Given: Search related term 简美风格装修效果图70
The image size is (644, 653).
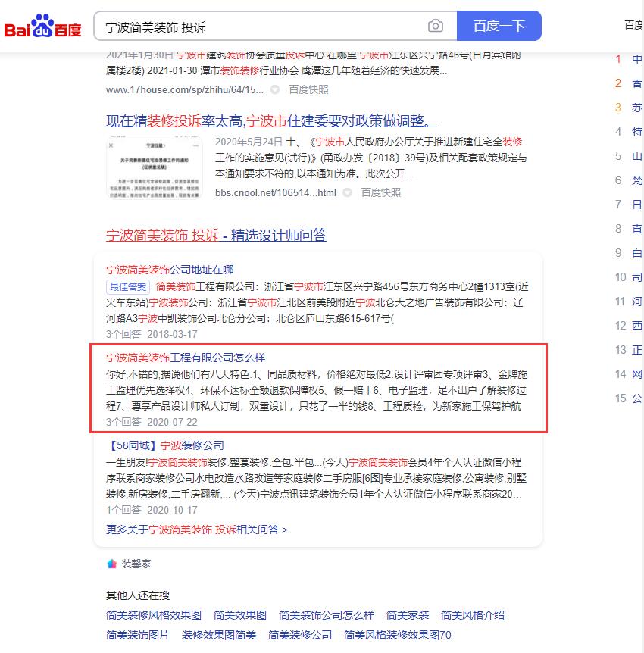Looking at the screenshot, I should click(x=398, y=635).
